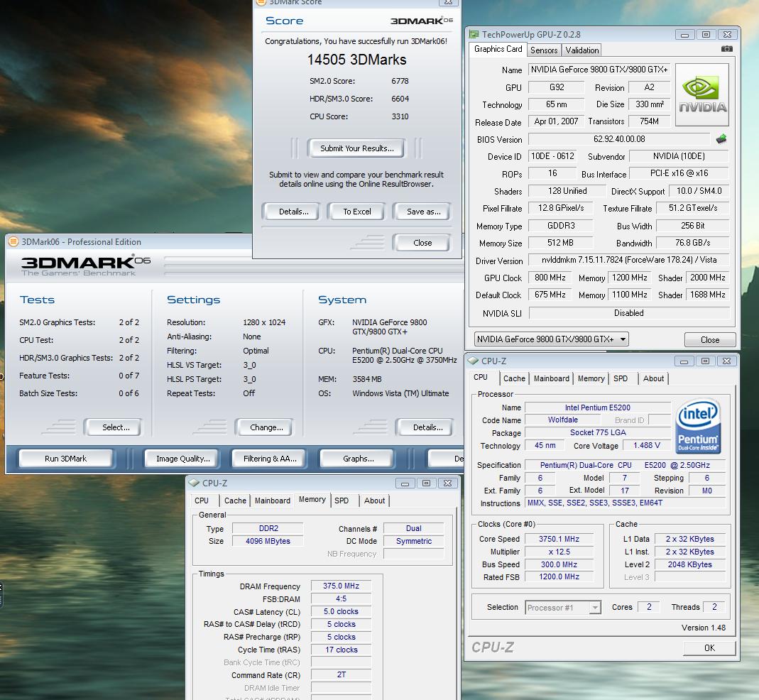Click the Shader clock value 2000 MHz
Screen dimensions: 759x700
coord(707,278)
